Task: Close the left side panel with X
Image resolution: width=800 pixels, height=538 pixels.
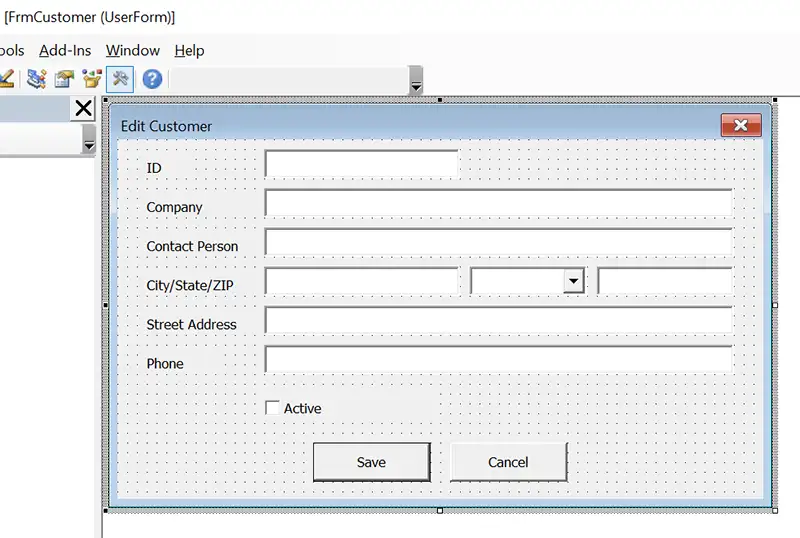Action: click(83, 108)
